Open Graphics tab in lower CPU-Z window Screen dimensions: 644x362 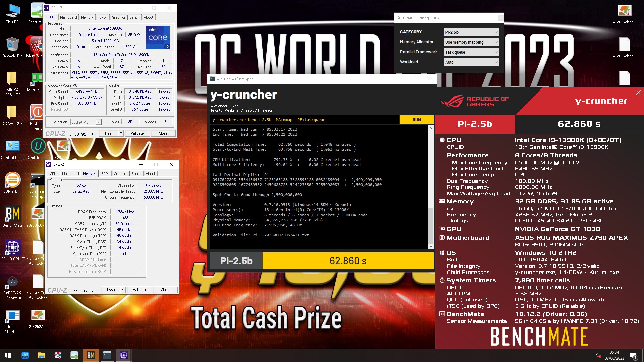click(121, 174)
